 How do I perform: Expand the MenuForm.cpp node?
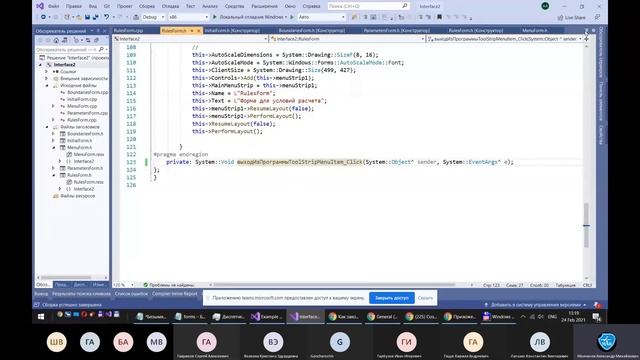coord(53,106)
